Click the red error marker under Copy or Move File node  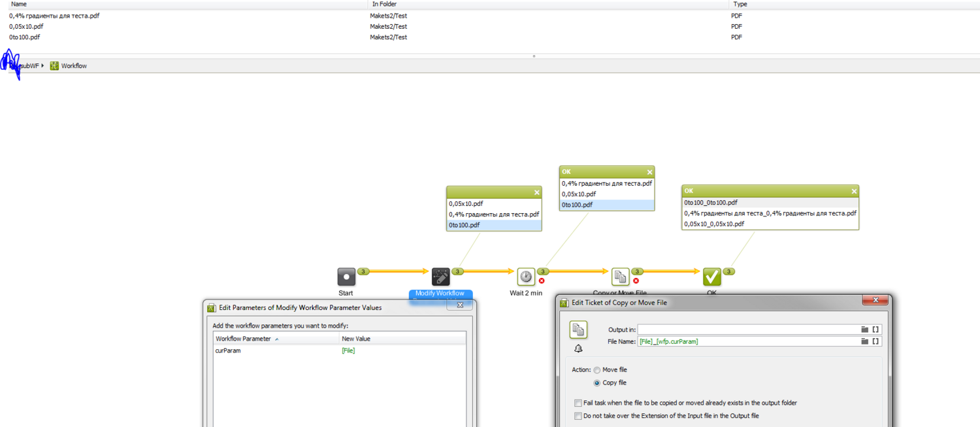tap(636, 281)
